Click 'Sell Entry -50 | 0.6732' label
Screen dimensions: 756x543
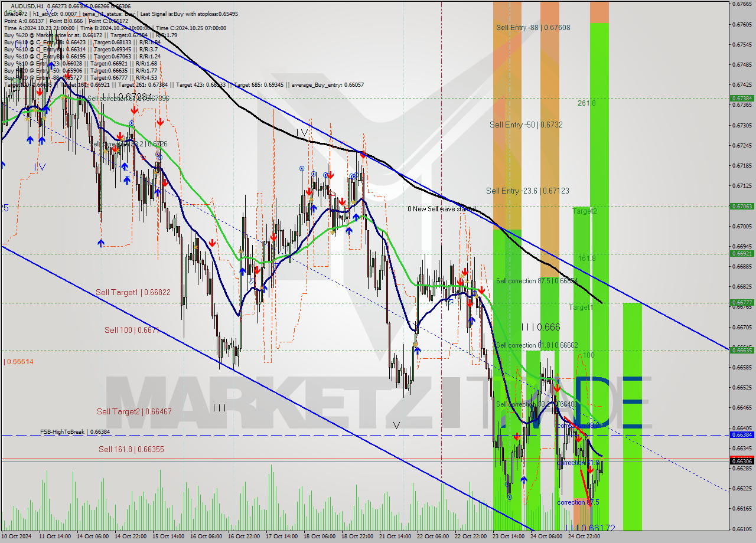click(x=526, y=125)
